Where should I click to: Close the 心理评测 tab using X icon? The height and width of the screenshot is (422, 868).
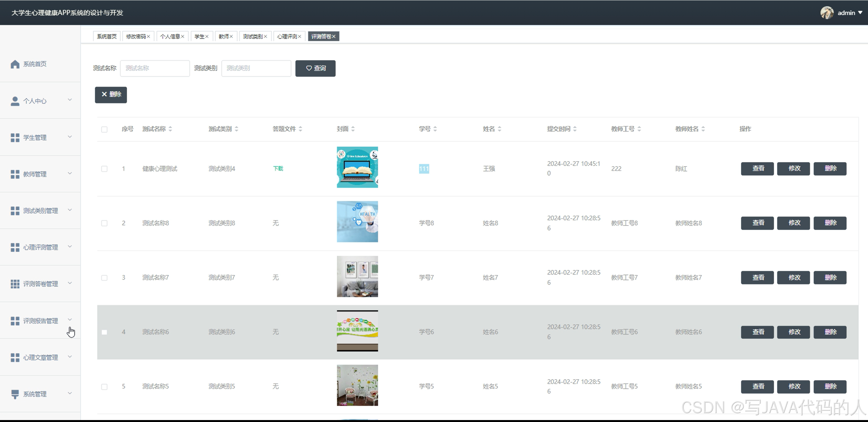point(299,37)
